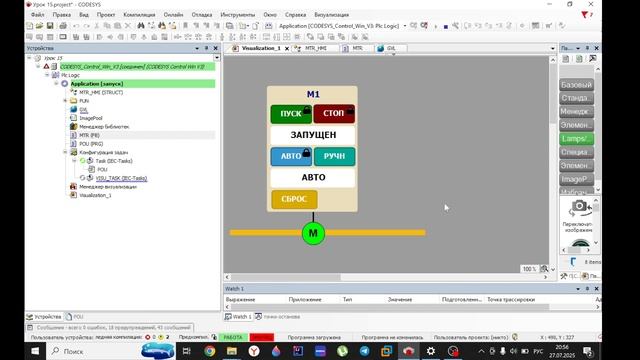Click the Windows taskbar search field
The width and height of the screenshot is (640, 360).
point(94,351)
